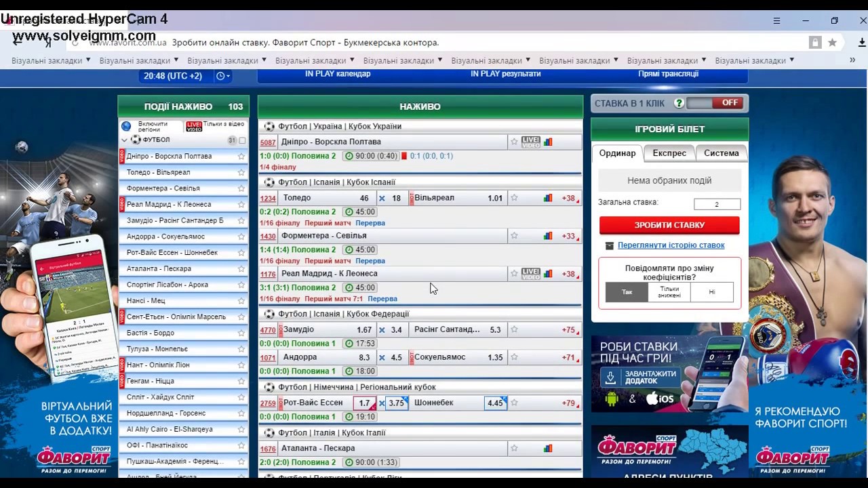Click statistics chart icon for Форментера - Севілья
Viewport: 868px width, 488px height.
(x=548, y=236)
